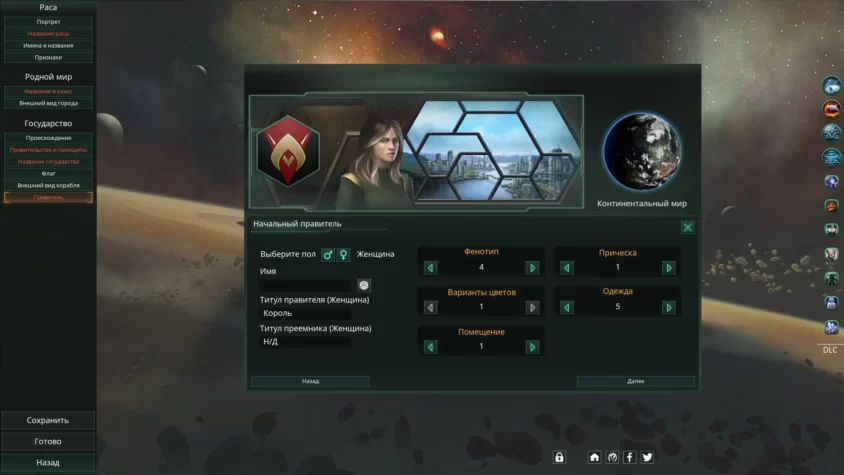
Task: Click the pale alien face DLC icon
Action: tap(831, 254)
